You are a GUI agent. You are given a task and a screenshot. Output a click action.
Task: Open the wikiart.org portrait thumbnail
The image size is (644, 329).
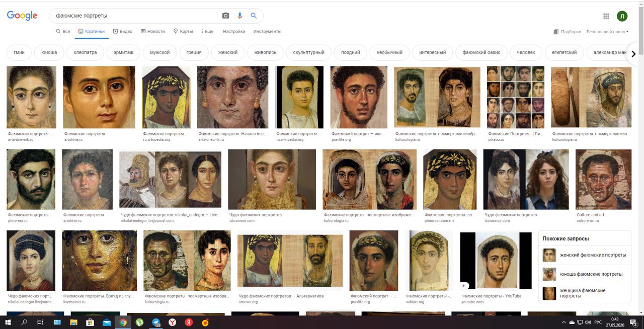tap(429, 261)
